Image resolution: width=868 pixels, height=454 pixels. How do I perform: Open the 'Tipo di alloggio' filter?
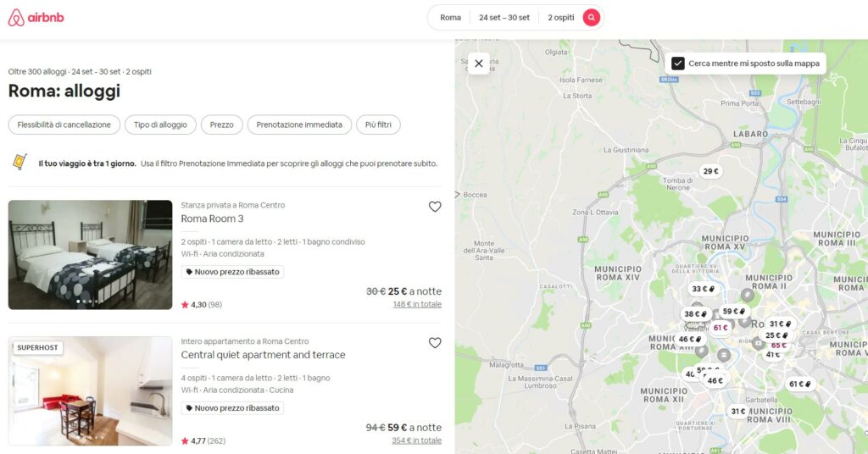[x=161, y=125]
